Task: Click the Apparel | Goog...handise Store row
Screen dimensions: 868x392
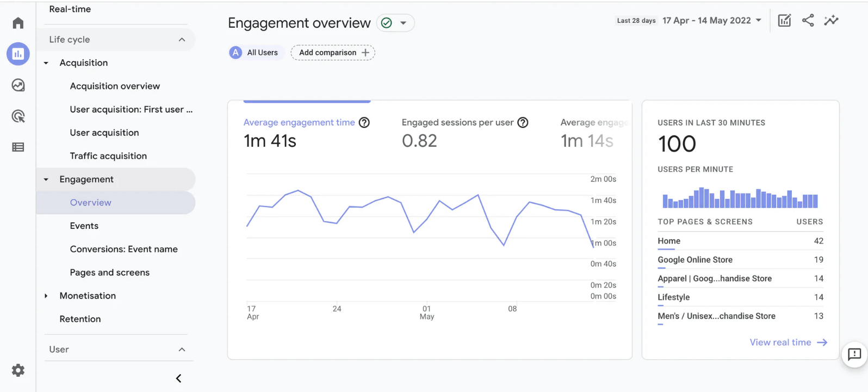Action: point(740,279)
